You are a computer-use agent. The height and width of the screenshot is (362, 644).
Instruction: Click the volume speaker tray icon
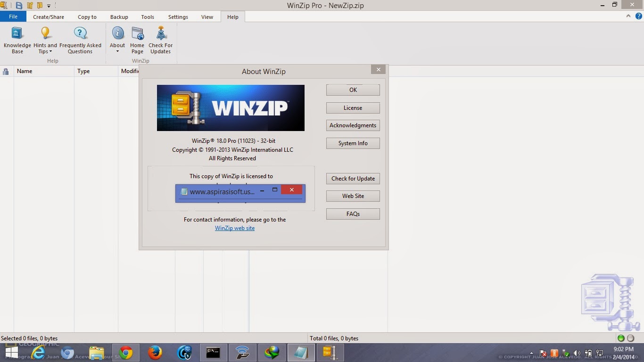577,353
